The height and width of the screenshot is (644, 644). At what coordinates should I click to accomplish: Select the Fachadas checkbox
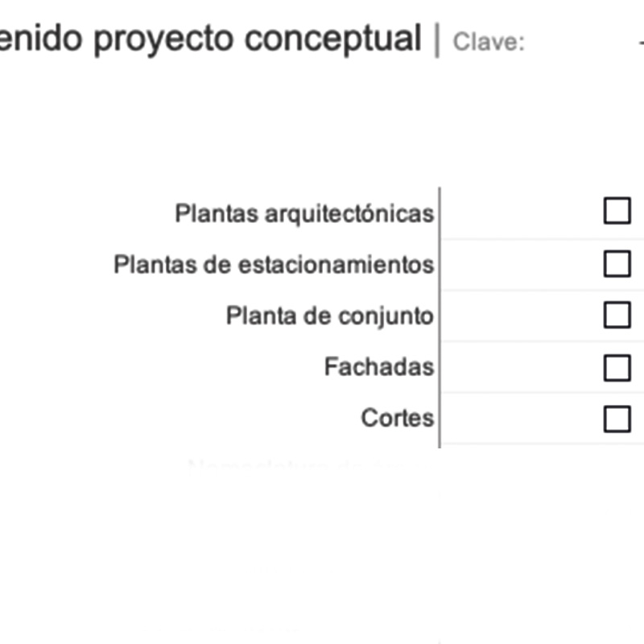pyautogui.click(x=617, y=367)
